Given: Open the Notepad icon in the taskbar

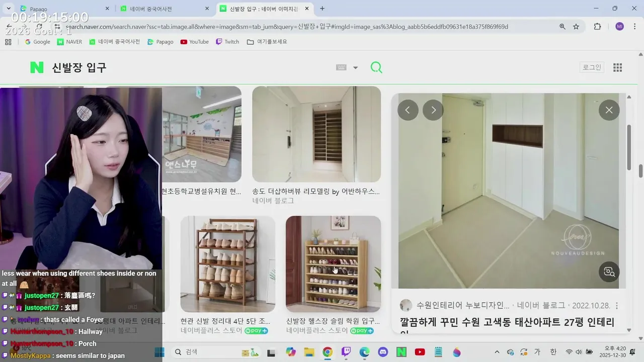Looking at the screenshot, I should [438, 352].
